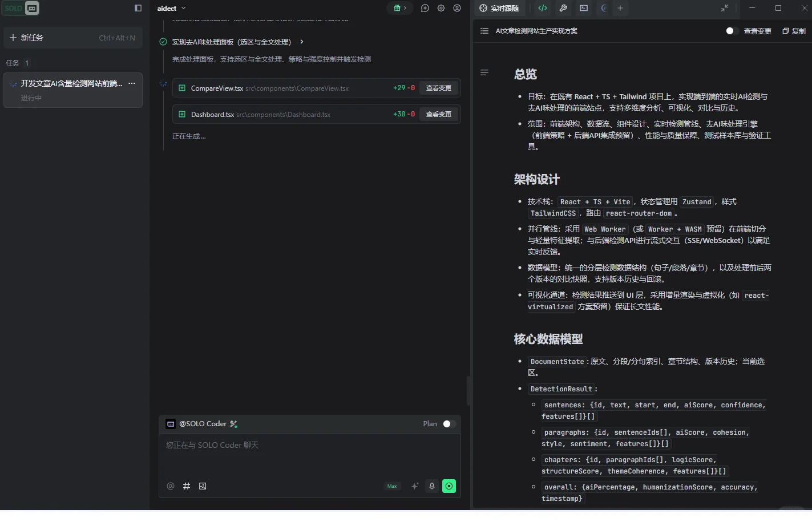
Task: Open a new tab with the plus button
Action: click(619, 8)
